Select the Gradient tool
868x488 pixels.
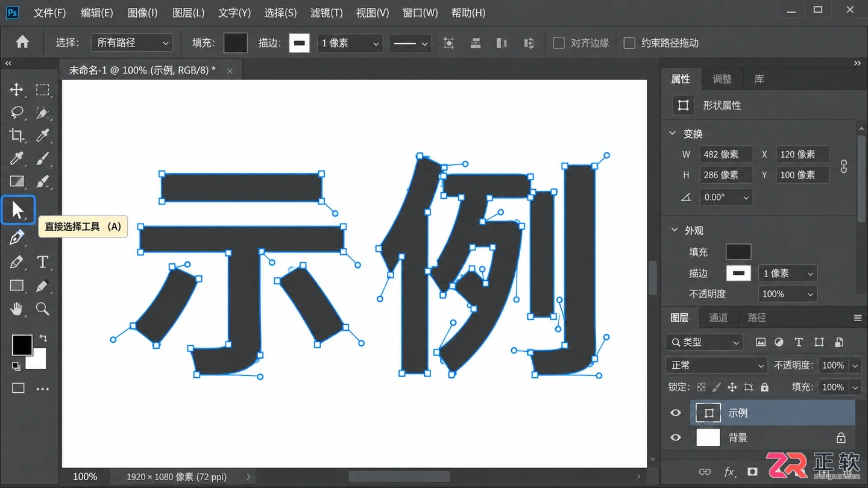tap(16, 181)
